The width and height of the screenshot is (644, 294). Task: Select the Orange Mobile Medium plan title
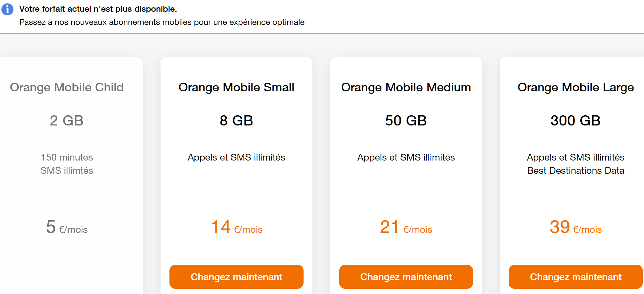coord(406,87)
